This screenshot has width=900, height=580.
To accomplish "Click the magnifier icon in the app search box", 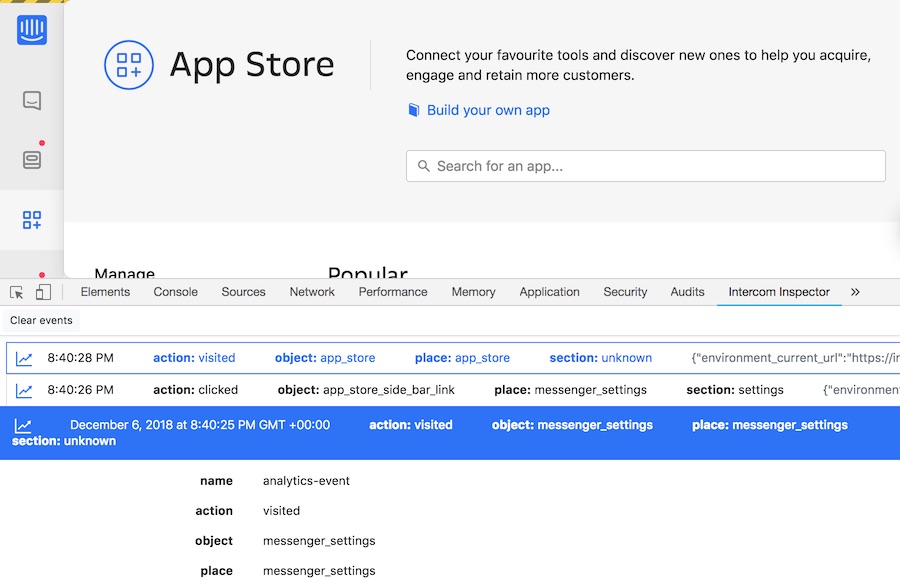I will [x=424, y=166].
